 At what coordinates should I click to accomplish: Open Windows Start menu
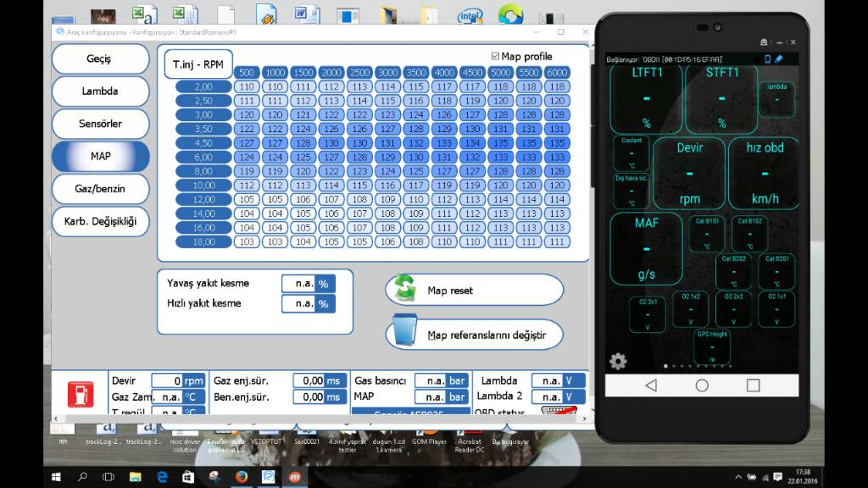click(x=57, y=477)
